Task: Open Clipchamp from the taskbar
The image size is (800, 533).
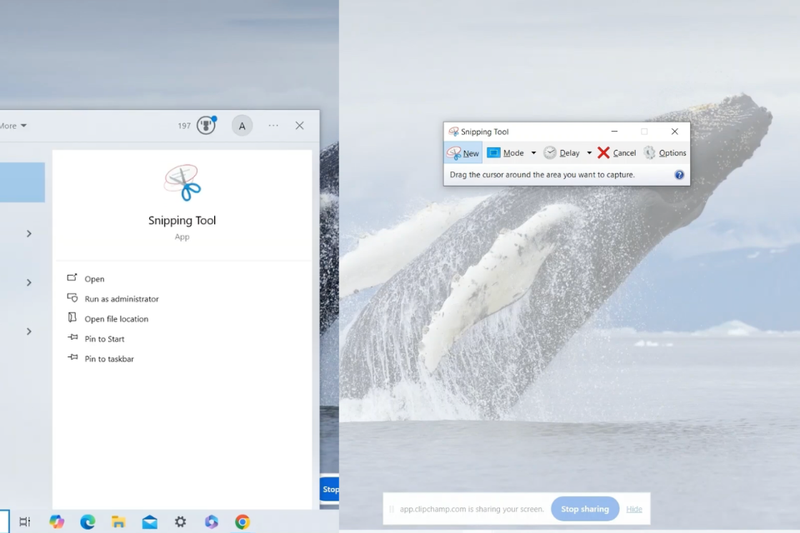Action: point(211,522)
